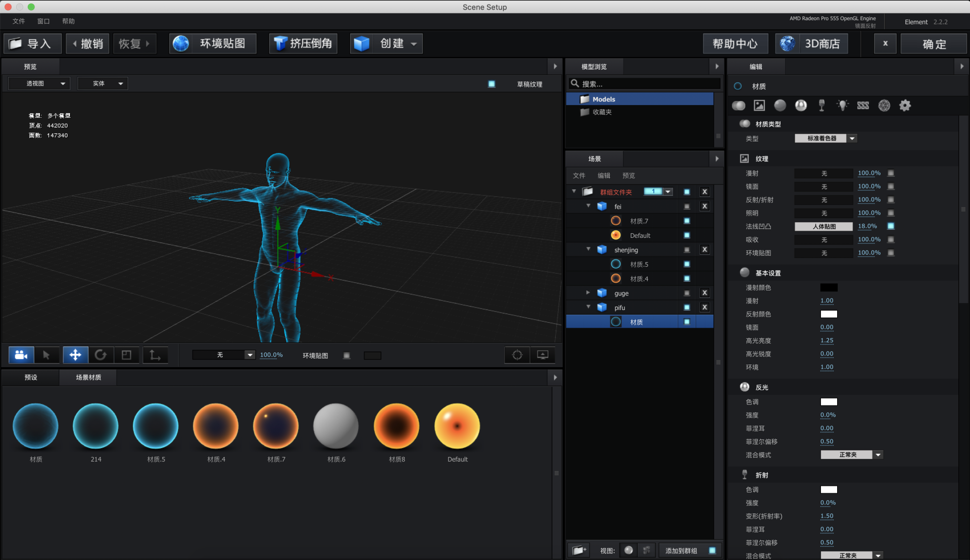Open the SSS subsurface scattering icon
This screenshot has width=970, height=560.
click(863, 105)
